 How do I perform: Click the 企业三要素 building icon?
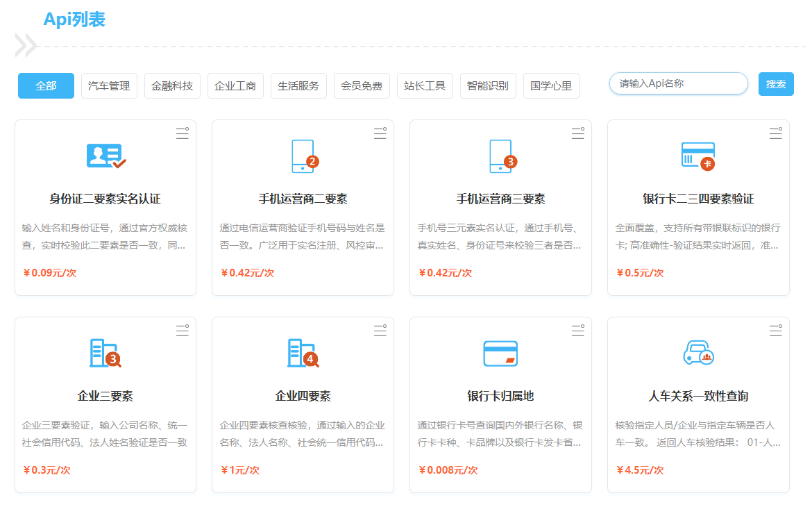pyautogui.click(x=105, y=354)
